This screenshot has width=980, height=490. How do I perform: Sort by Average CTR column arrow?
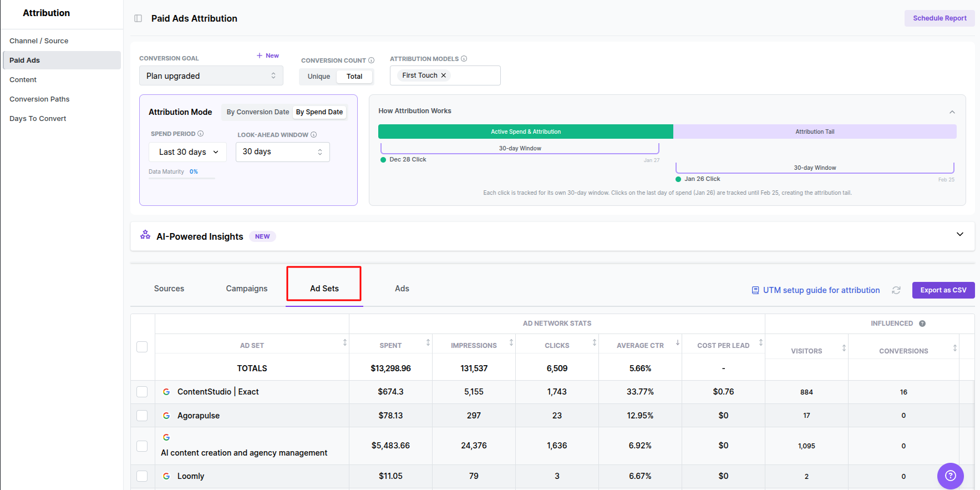point(677,343)
